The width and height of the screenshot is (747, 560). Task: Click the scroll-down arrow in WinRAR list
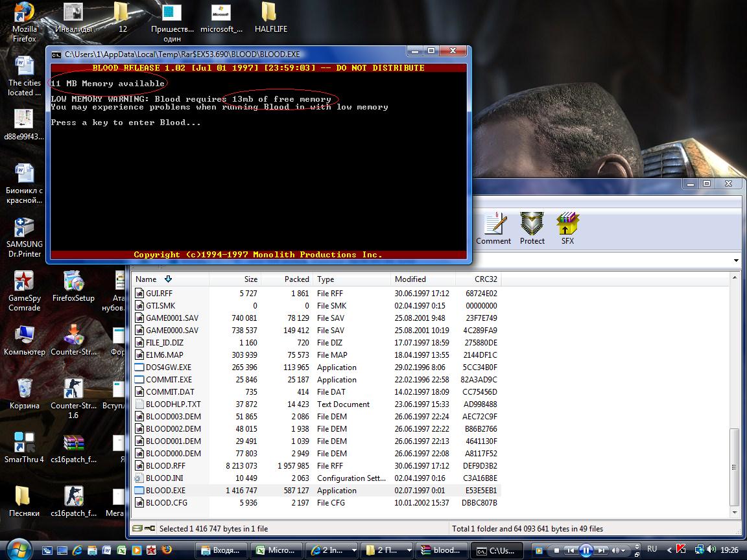(734, 513)
